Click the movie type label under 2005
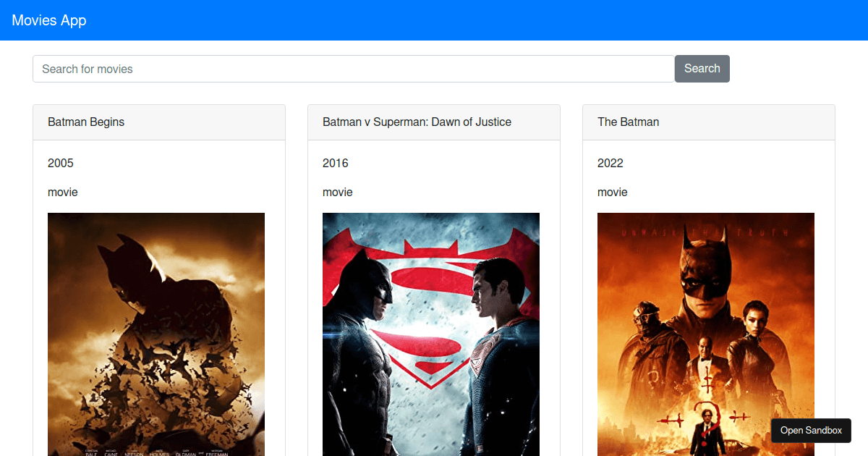Viewport: 868px width, 456px height. 63,192
